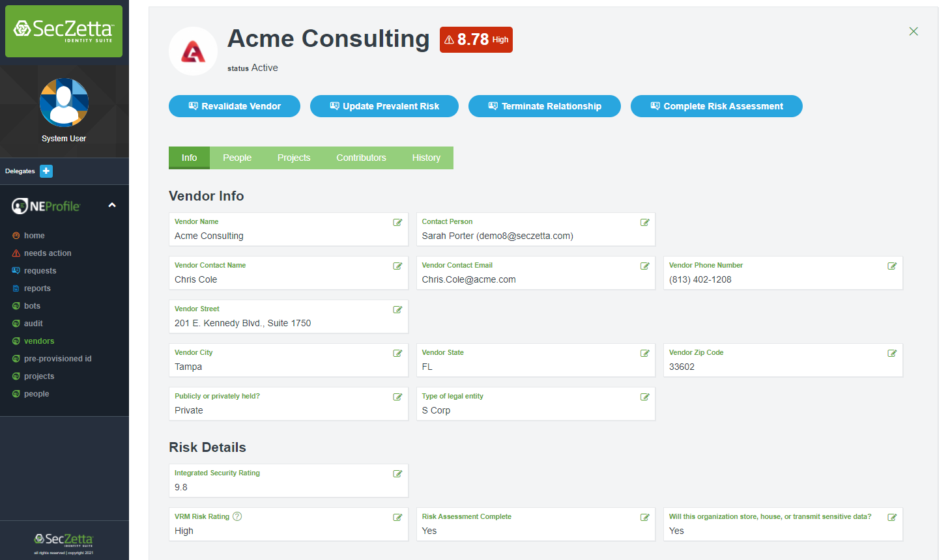The image size is (948, 560).
Task: Click help icon next to VRM Risk Rating
Action: (x=237, y=516)
